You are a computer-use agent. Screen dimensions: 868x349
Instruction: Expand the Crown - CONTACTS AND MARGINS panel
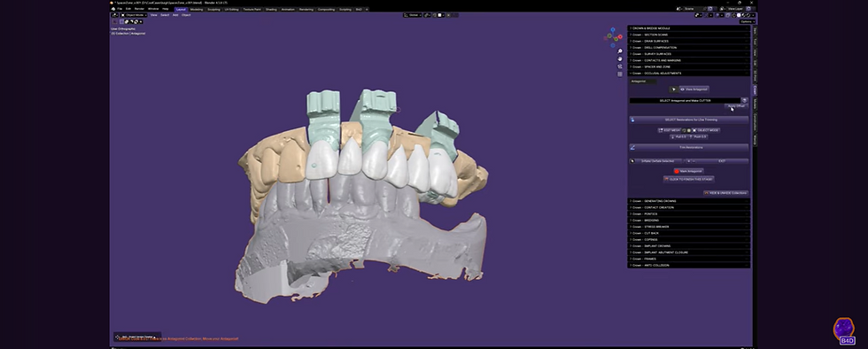(x=689, y=60)
